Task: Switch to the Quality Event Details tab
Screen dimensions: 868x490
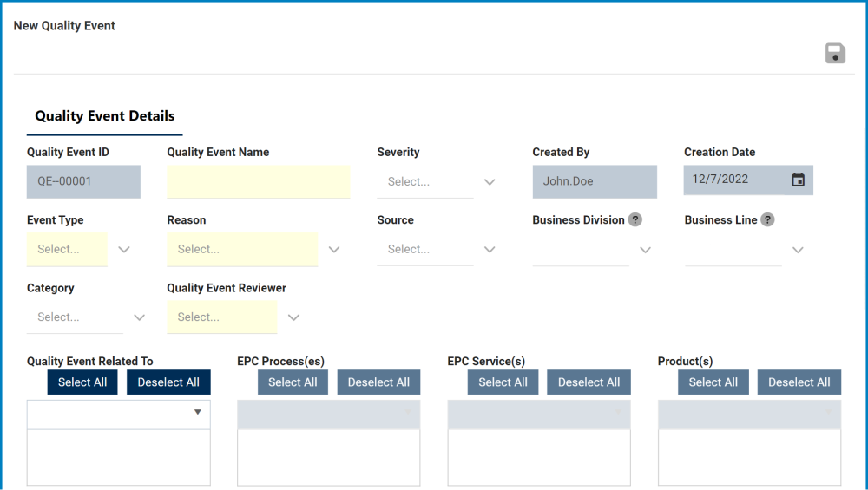Action: 105,116
